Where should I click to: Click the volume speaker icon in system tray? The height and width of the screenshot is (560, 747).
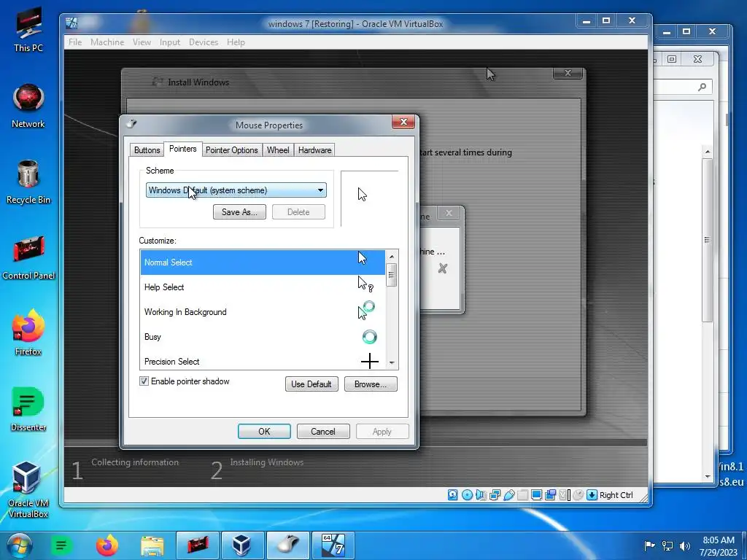pos(684,545)
